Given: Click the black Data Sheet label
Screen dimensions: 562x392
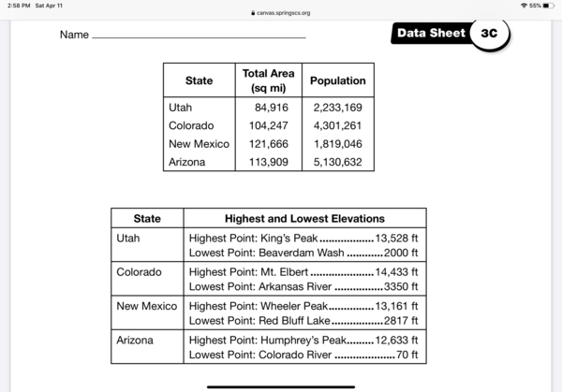Looking at the screenshot, I should [x=431, y=34].
